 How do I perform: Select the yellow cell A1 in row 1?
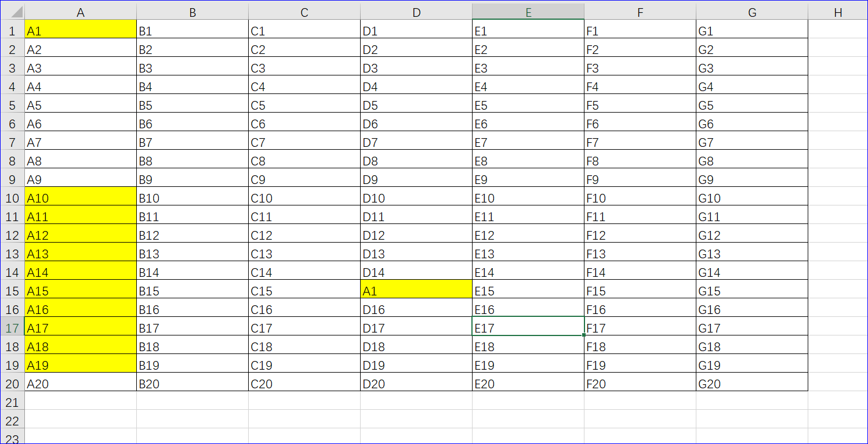[81, 29]
